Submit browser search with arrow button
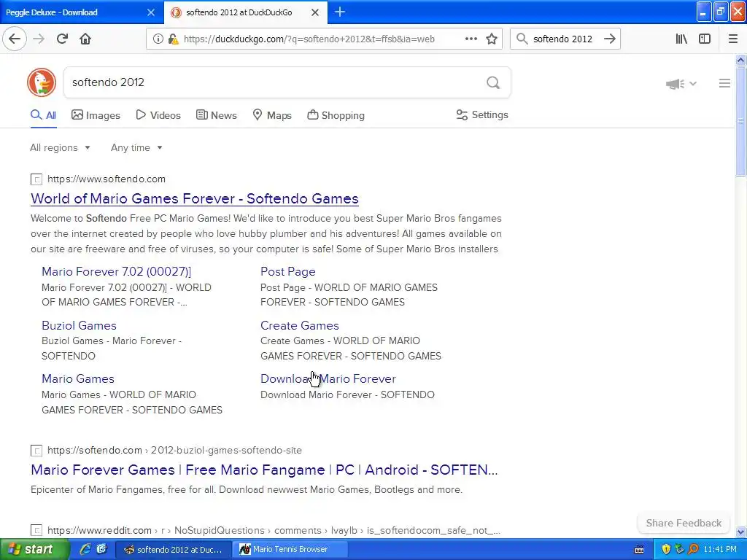The height and width of the screenshot is (560, 747). pyautogui.click(x=609, y=39)
